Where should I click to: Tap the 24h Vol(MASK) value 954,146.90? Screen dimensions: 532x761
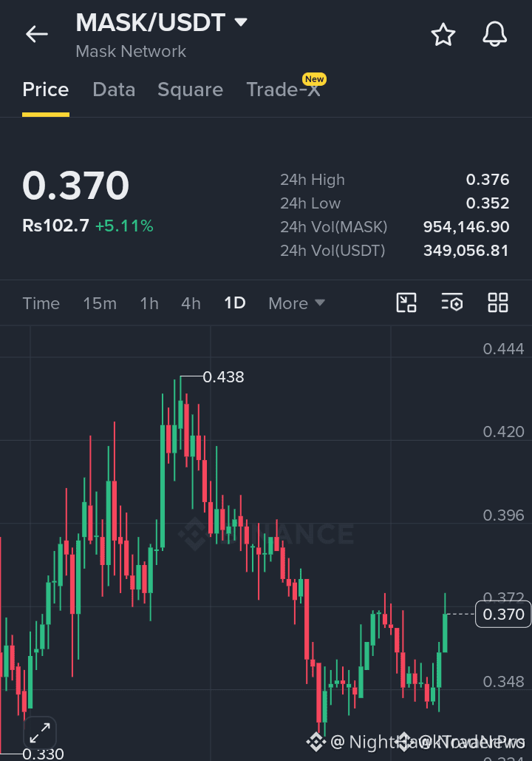[x=466, y=226]
